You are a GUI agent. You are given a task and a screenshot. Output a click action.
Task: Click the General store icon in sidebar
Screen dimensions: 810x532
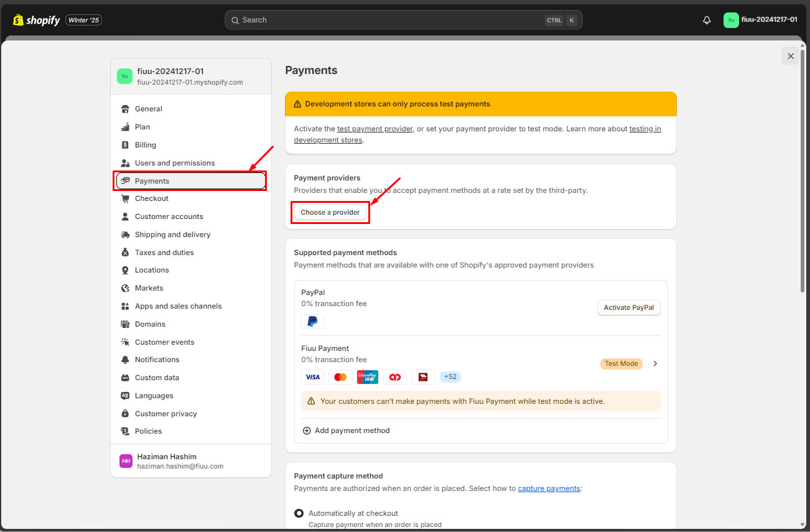124,109
